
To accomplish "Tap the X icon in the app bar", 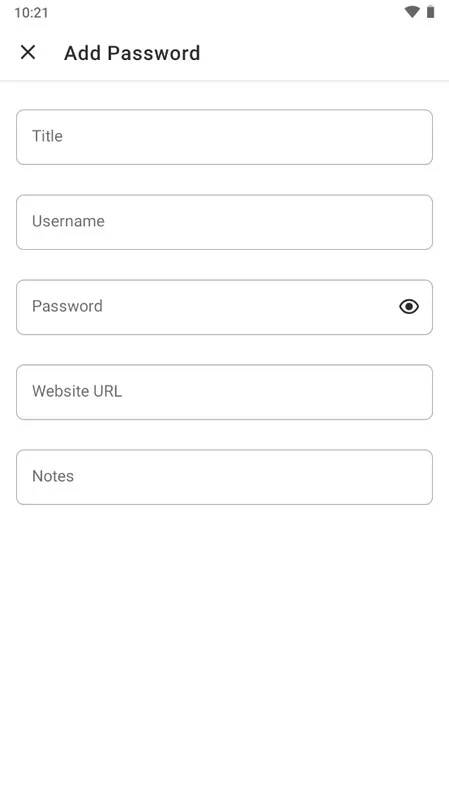I will (28, 52).
